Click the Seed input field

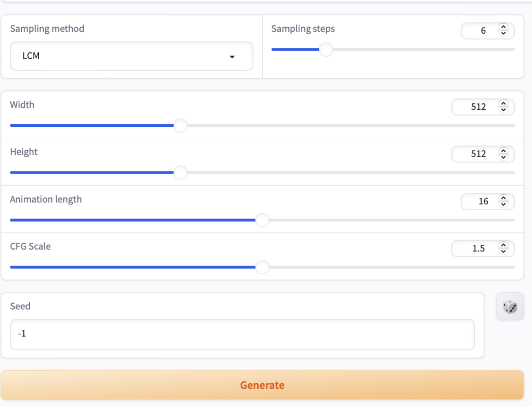pyautogui.click(x=242, y=334)
